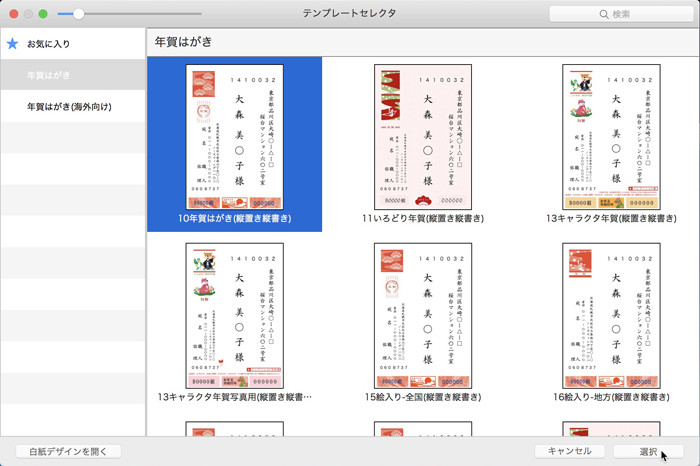700x466 pixels.
Task: Select 年賀はがき category in sidebar
Action: point(48,75)
